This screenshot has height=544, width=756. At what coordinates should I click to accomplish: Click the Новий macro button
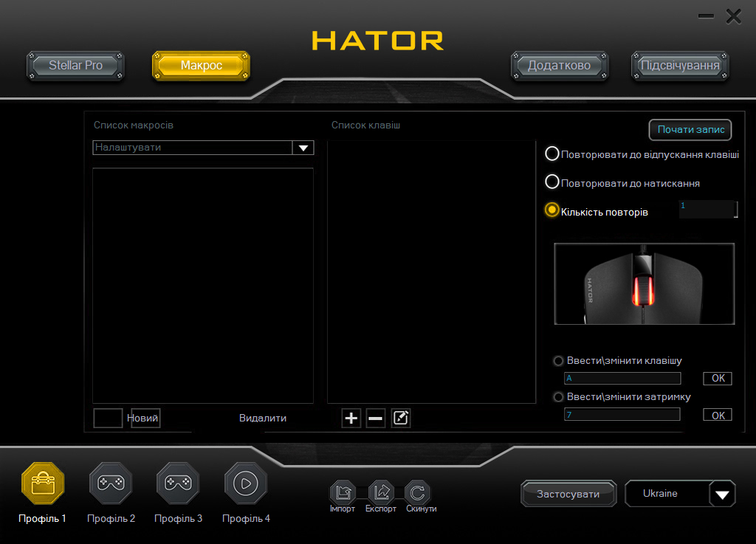[x=145, y=418]
